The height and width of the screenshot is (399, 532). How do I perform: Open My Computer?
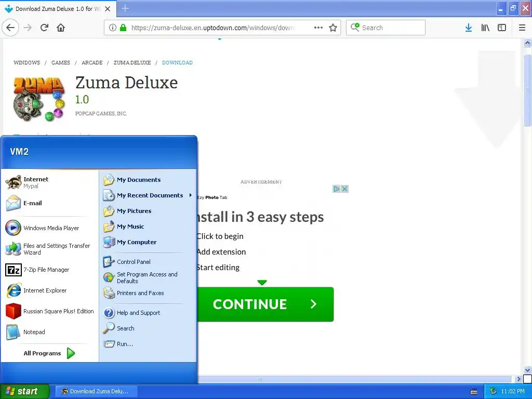[x=148, y=242]
